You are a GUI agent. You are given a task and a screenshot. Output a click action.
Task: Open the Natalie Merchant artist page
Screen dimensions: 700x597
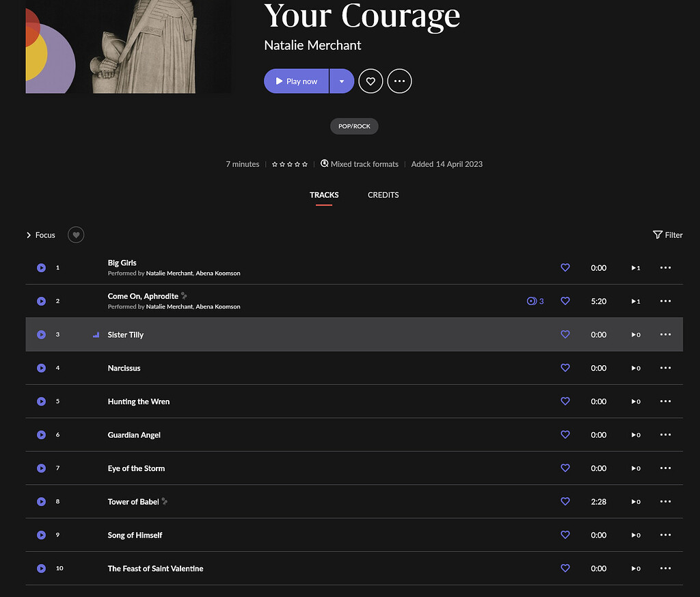tap(312, 45)
